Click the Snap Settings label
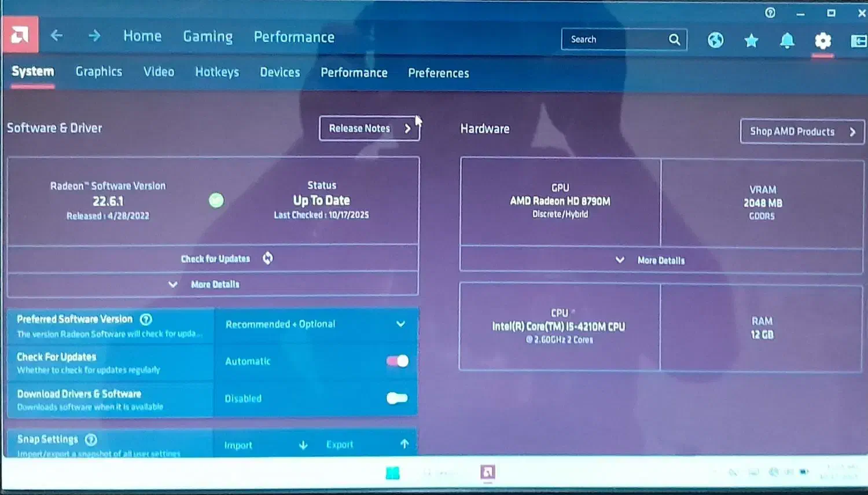Viewport: 868px width, 495px height. [x=47, y=439]
